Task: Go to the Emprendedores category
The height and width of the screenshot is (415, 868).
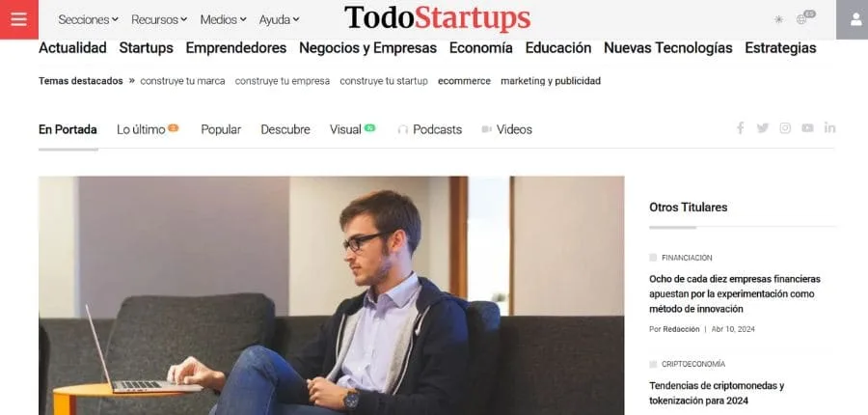Action: (x=236, y=48)
